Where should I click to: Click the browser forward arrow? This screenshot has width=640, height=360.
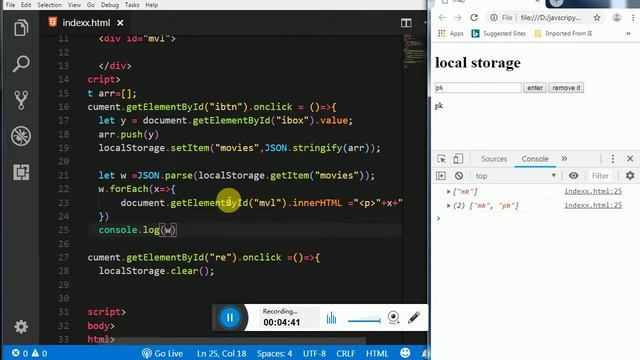(x=458, y=18)
